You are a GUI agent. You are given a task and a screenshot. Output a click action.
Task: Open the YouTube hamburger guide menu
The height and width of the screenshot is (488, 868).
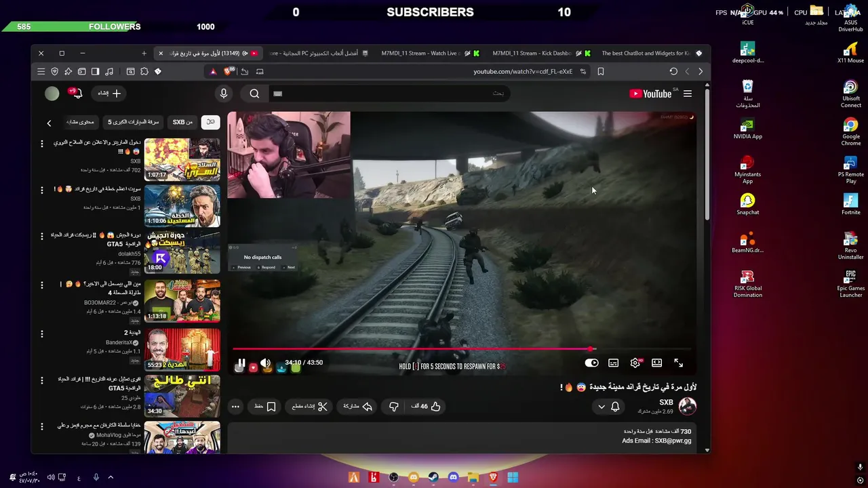pyautogui.click(x=688, y=94)
